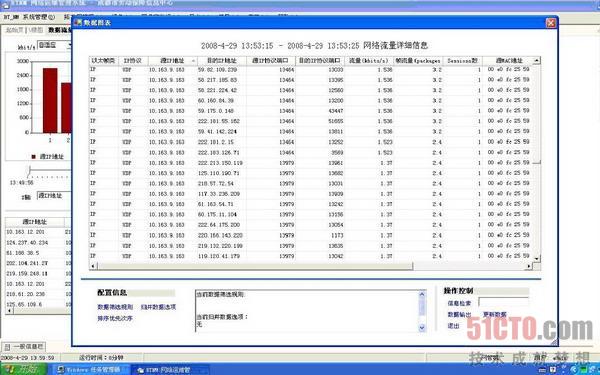Sort by the 源IP地址 column header
Viewport: 600px width, 375px height.
point(173,60)
